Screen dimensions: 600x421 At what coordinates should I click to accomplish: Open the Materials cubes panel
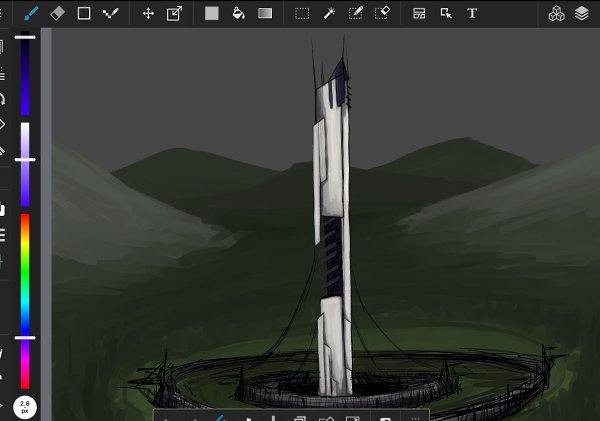click(556, 13)
